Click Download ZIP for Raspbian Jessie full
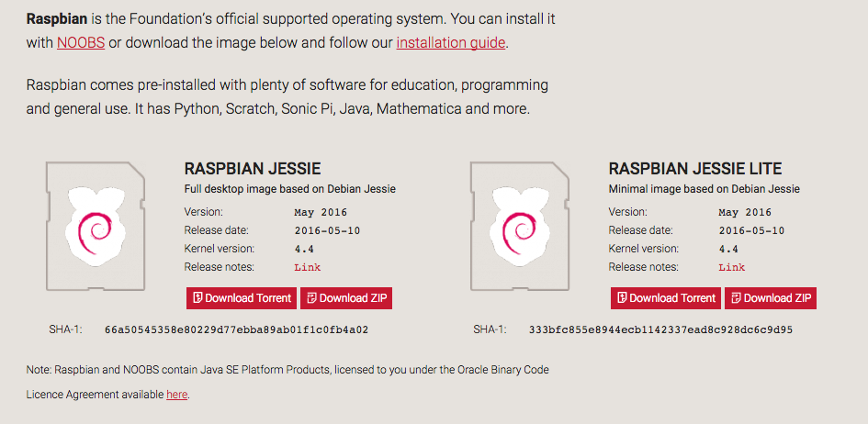Screen dimensions: 868x424 tap(346, 298)
